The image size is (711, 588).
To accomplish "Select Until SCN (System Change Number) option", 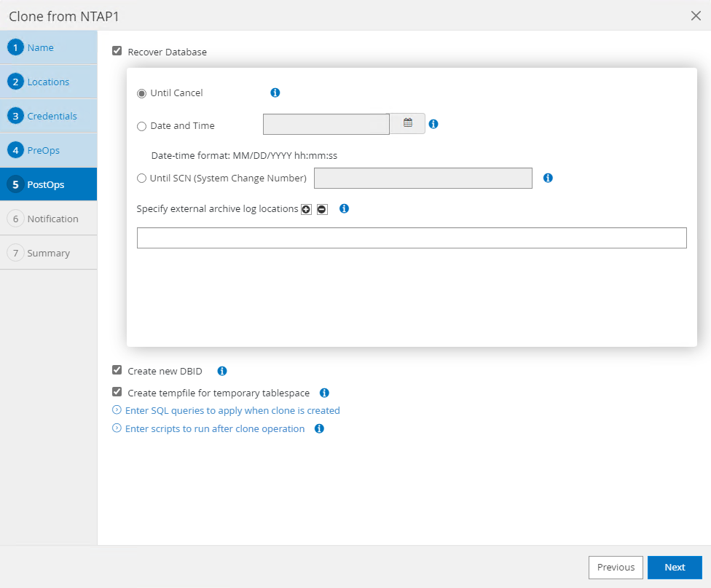I will tap(141, 178).
